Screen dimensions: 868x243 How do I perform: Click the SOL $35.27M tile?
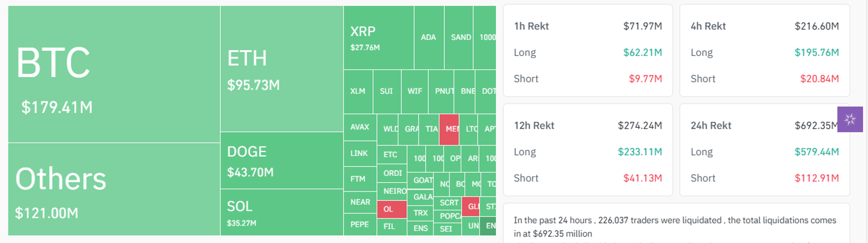pyautogui.click(x=282, y=212)
